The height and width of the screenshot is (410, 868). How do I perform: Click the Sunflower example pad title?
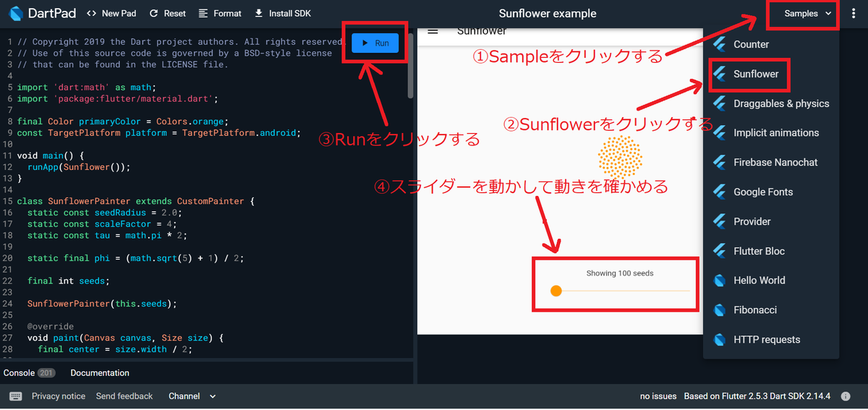[548, 14]
